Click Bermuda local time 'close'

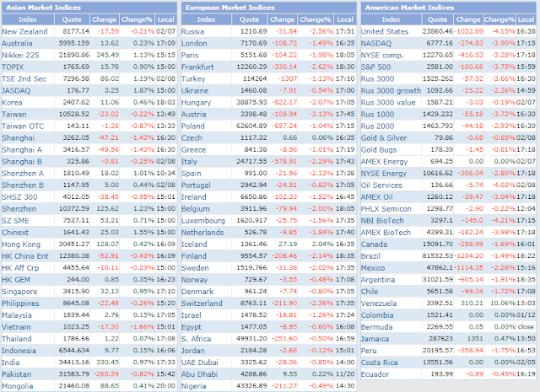(x=525, y=327)
